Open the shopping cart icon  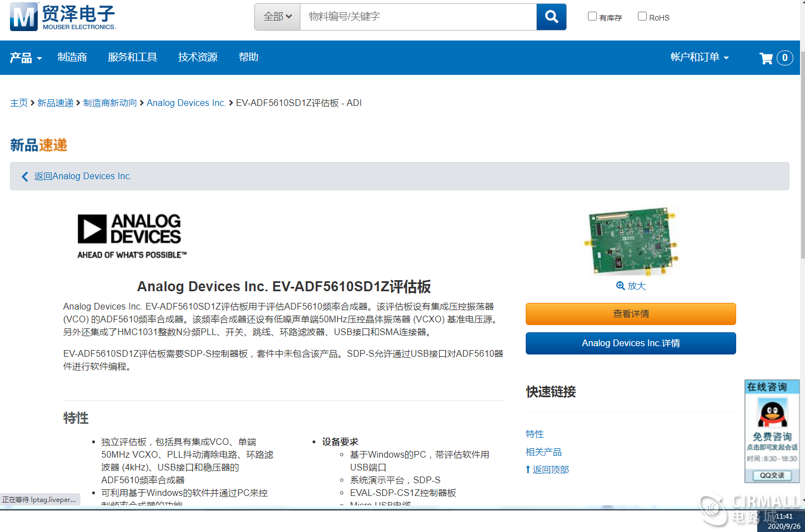coord(766,58)
